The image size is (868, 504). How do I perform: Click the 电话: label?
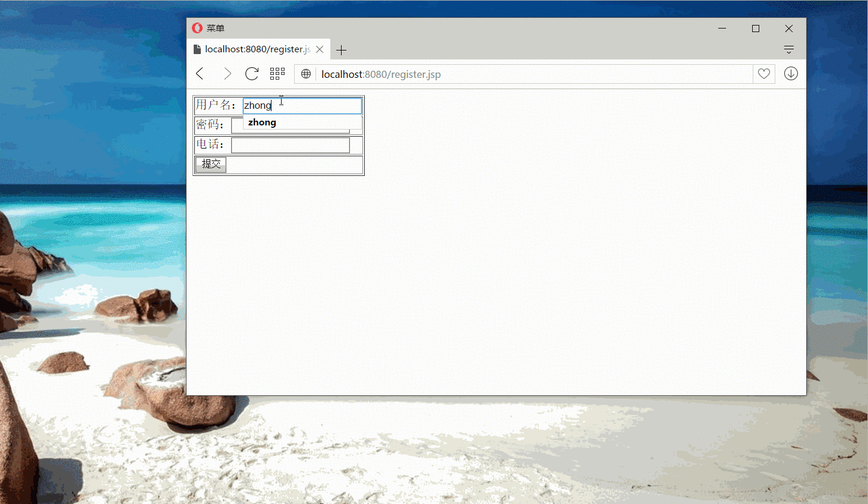pyautogui.click(x=210, y=144)
